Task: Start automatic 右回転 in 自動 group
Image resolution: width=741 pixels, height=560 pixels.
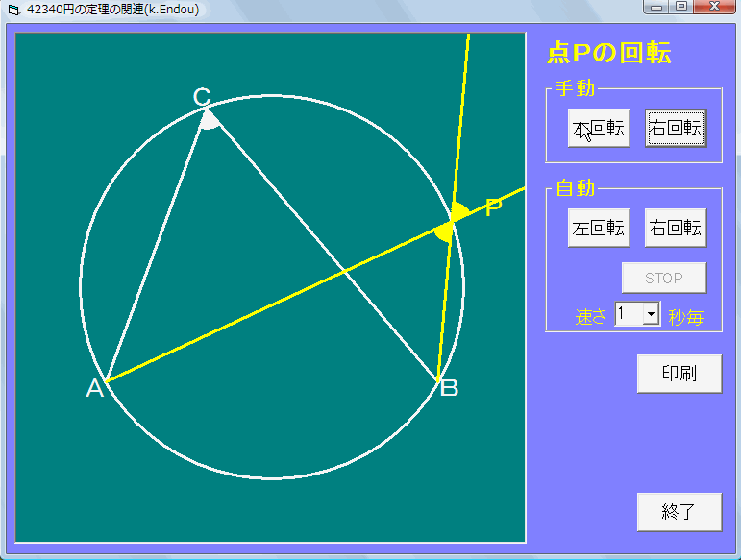Action: click(676, 228)
